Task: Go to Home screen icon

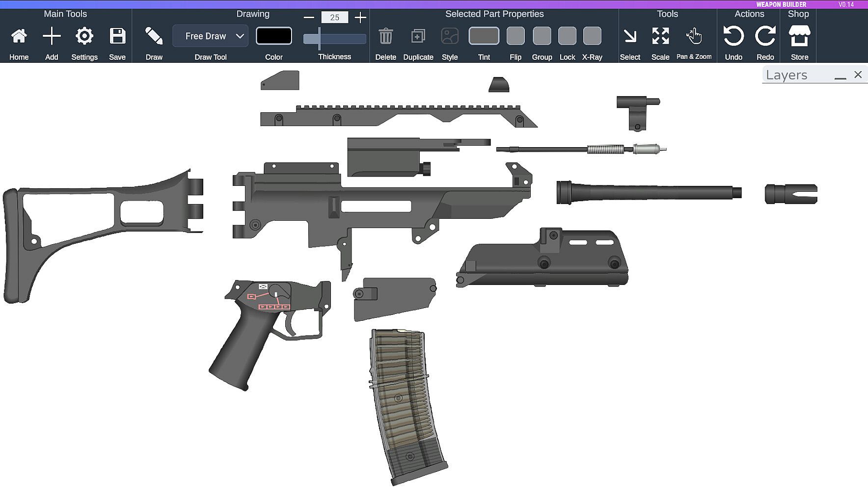Action: [x=19, y=36]
